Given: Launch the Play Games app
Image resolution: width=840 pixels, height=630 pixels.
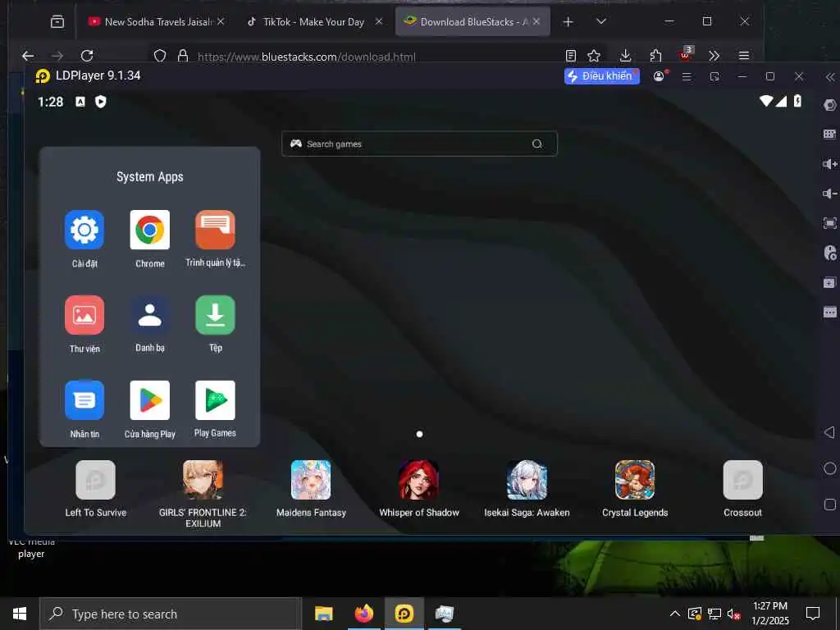Looking at the screenshot, I should (215, 400).
